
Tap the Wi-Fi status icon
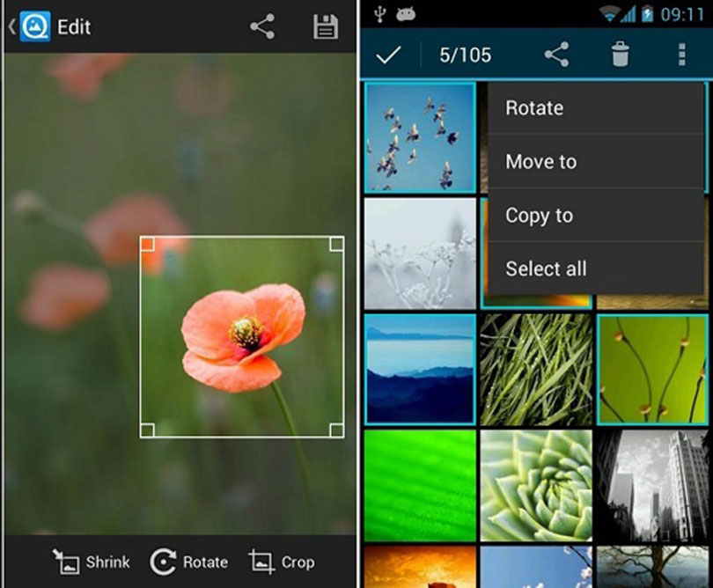pos(609,15)
